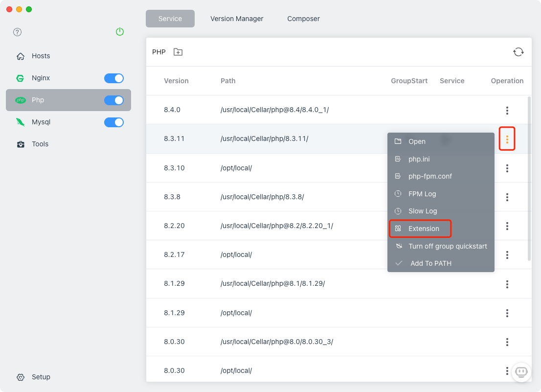The width and height of the screenshot is (541, 392).
Task: Toggle the Nginx service switch
Action: point(114,78)
